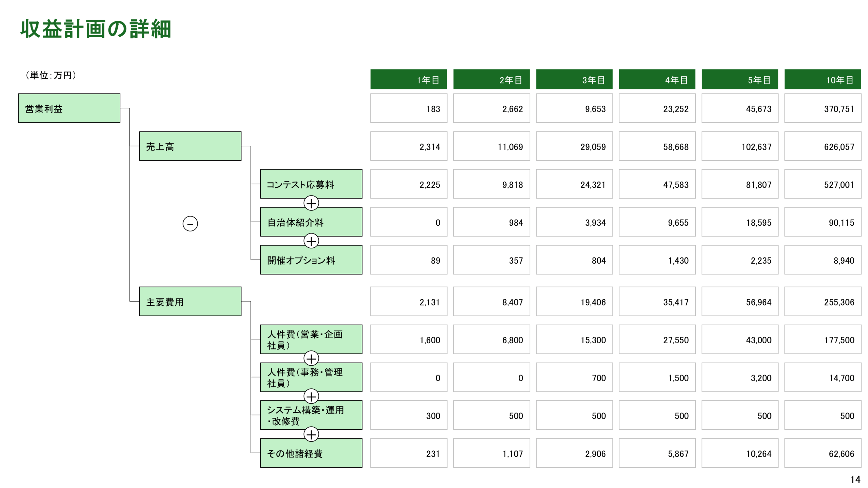Screen dimensions: 868x488
Task: Expand the 開催オプション料 branch
Action: pyautogui.click(x=311, y=260)
